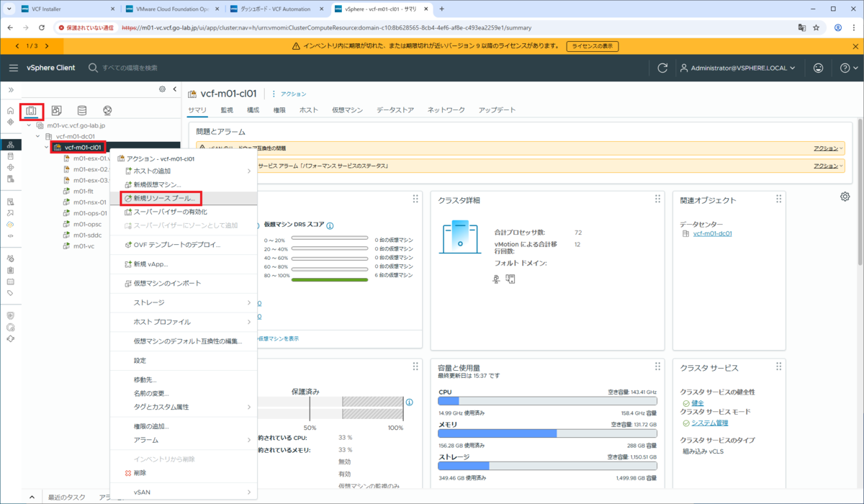Viewport: 864px width, 504px height.
Task: Grab the クラスタ詳細 card drag handle
Action: [657, 199]
